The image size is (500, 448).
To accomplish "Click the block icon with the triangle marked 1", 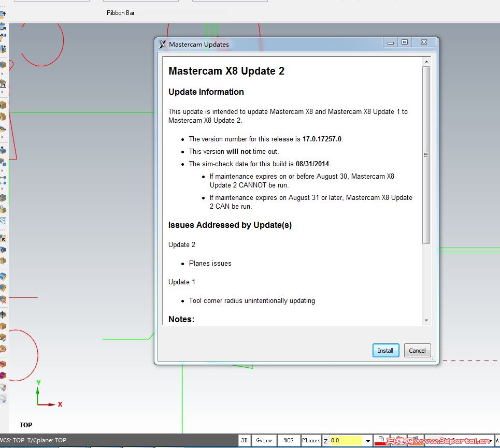I will [x=4, y=82].
